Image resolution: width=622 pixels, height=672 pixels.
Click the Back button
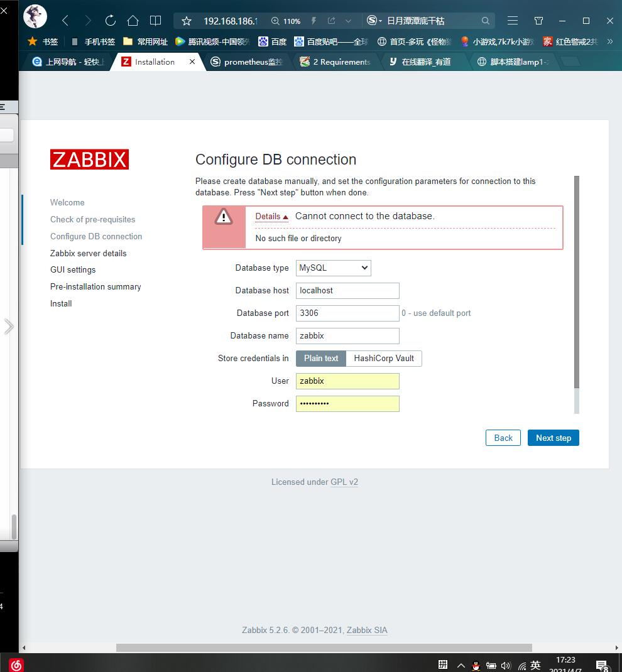tap(503, 438)
